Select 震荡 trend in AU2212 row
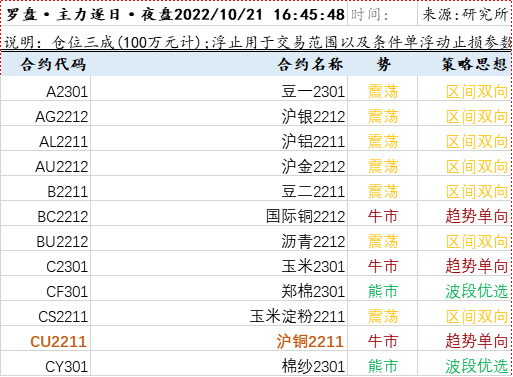513x377 pixels. 383,166
